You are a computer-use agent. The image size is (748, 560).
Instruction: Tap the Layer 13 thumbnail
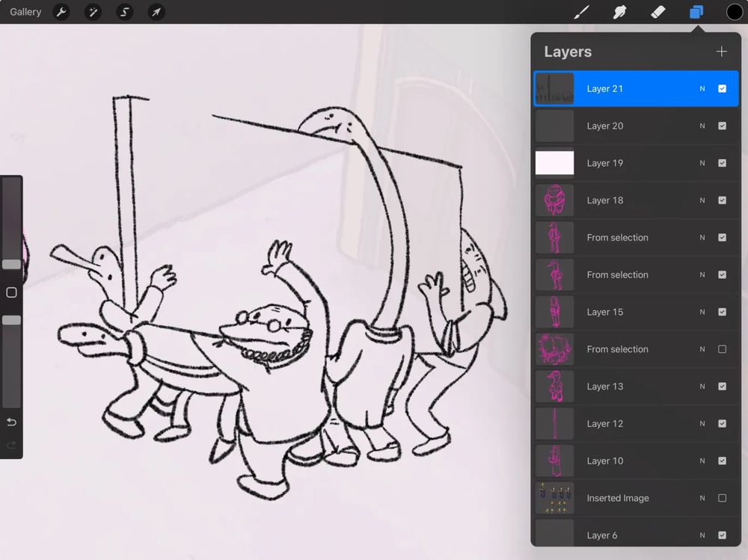pos(554,387)
